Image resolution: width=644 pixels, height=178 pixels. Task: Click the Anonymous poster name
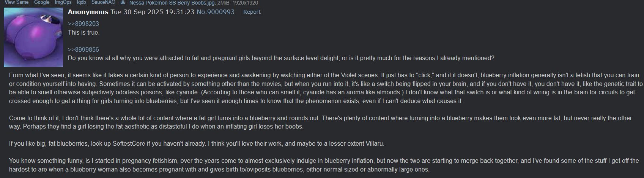[x=88, y=12]
